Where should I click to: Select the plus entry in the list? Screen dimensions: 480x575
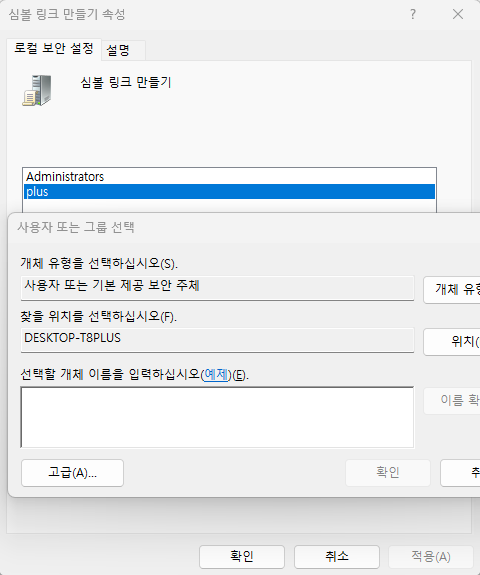pos(230,192)
